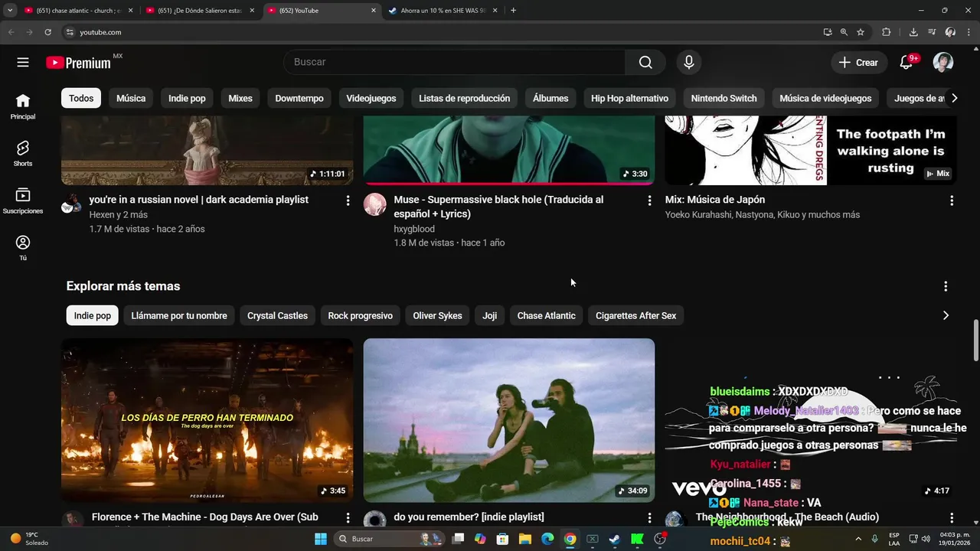Open the Chrome tab search dropdown
The width and height of the screenshot is (980, 551).
tap(10, 11)
